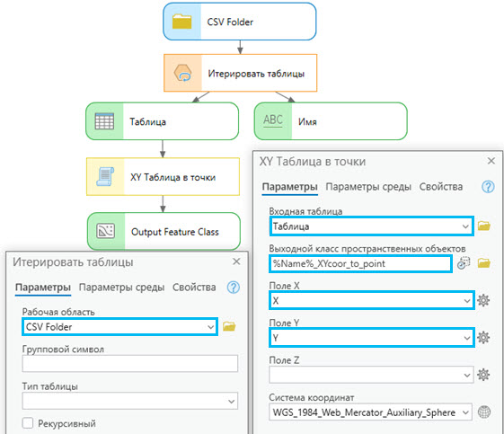Click the Групповой символ input field
The width and height of the screenshot is (504, 434).
pos(130,363)
